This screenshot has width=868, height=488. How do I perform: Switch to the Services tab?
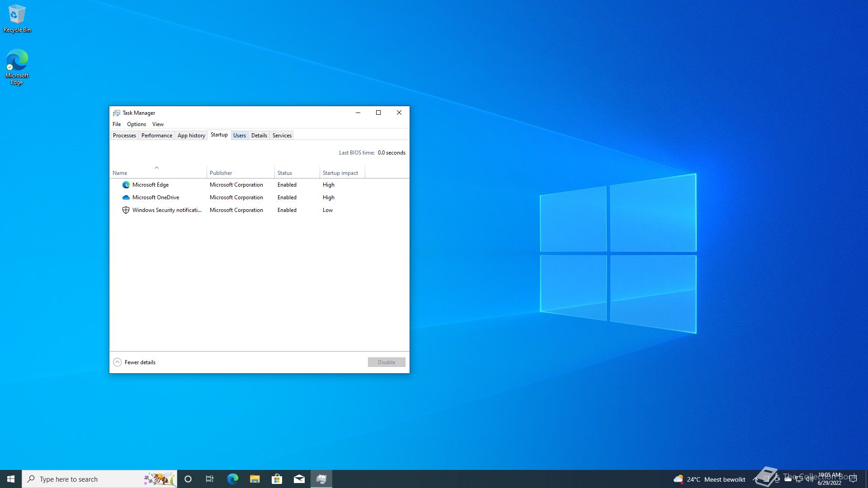[282, 136]
